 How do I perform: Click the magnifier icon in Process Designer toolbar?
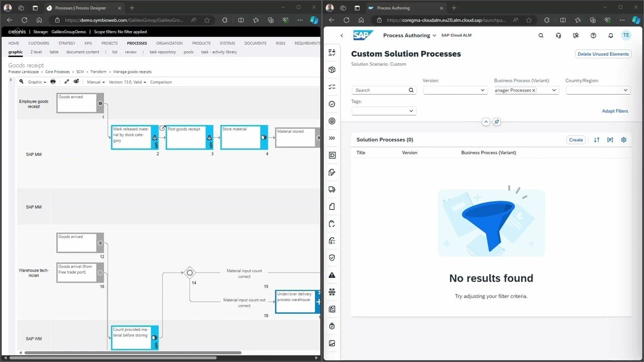[22, 81]
